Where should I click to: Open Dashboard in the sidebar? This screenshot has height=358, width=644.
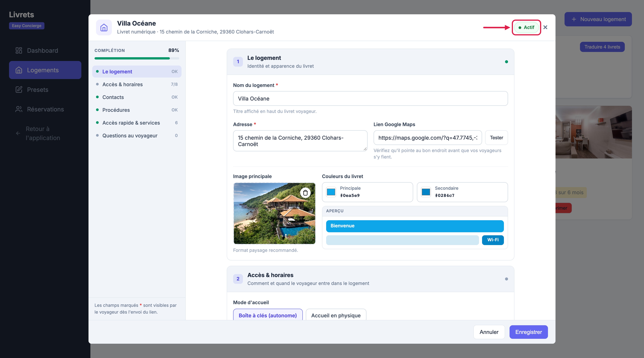(x=45, y=50)
